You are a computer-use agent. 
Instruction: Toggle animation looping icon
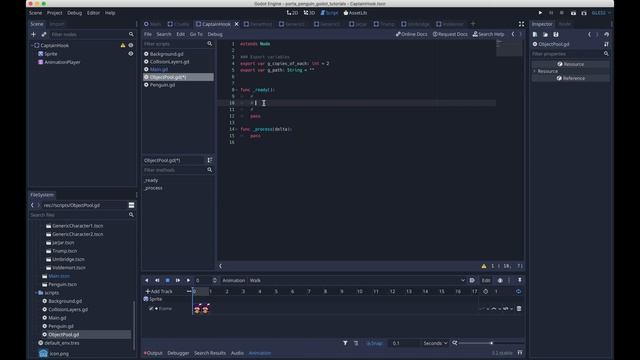tap(518, 291)
